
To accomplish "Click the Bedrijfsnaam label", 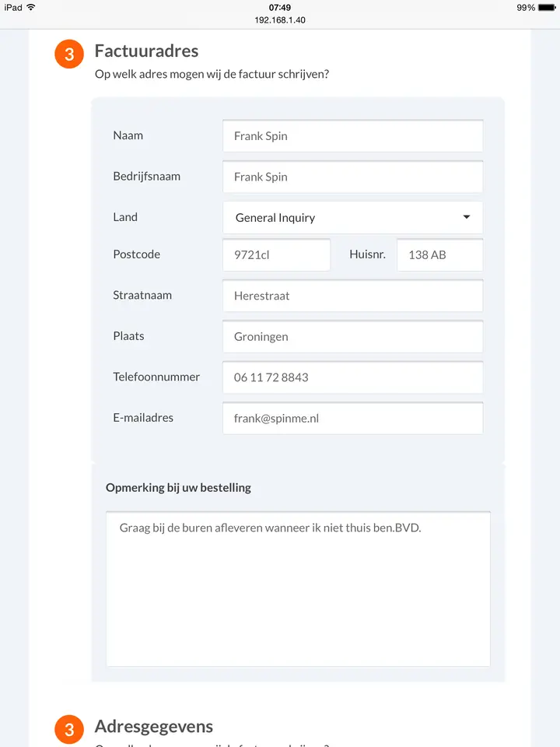I will click(147, 177).
